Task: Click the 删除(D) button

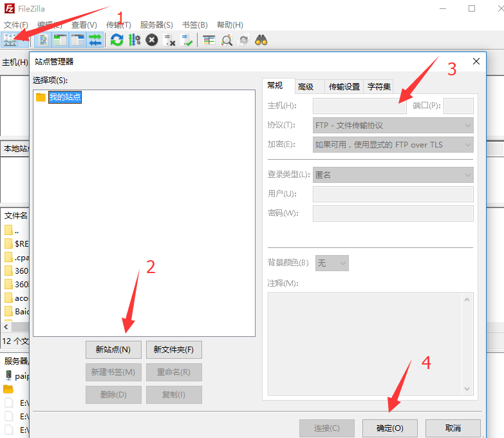Action: (113, 395)
